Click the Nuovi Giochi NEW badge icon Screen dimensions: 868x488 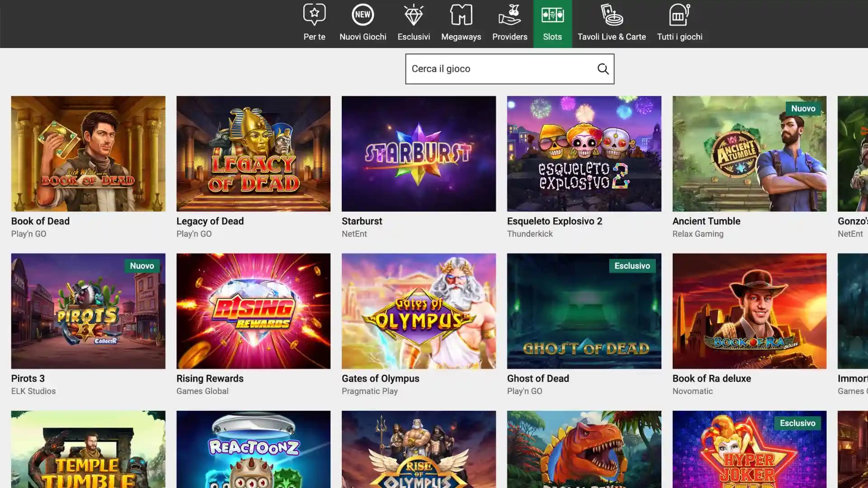(363, 14)
